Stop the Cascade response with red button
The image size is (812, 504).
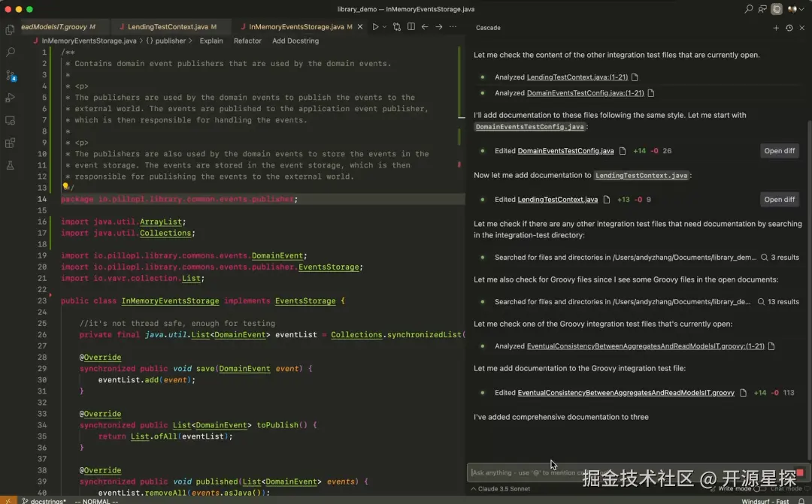(x=800, y=472)
